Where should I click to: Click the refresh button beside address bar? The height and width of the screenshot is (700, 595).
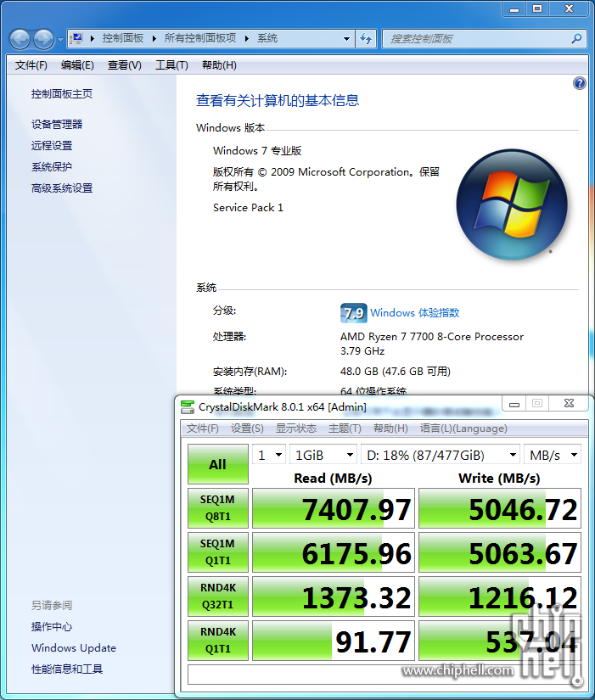tap(366, 39)
